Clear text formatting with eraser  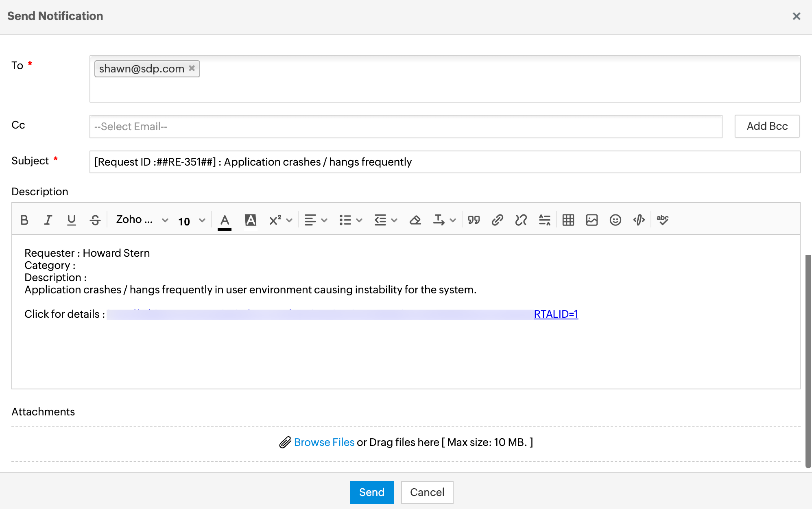415,220
